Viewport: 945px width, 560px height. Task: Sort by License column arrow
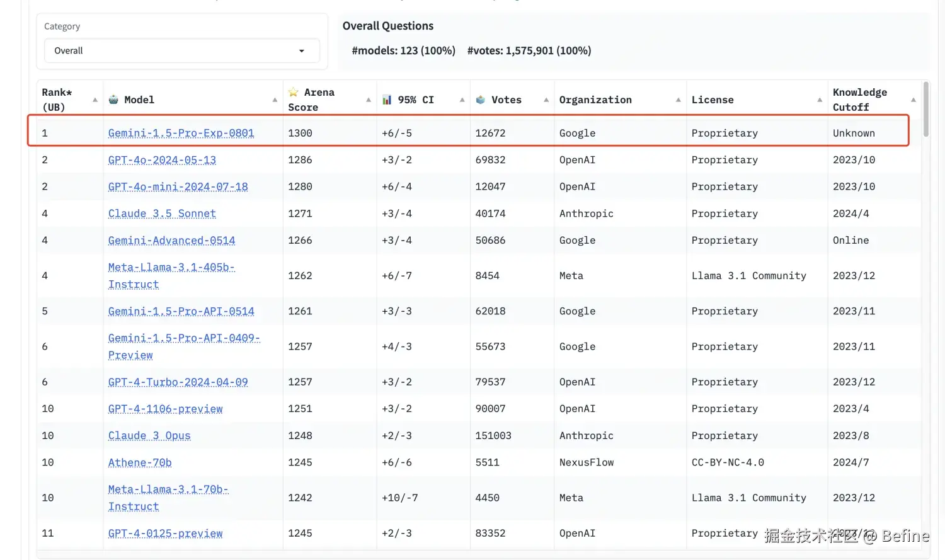coord(820,100)
